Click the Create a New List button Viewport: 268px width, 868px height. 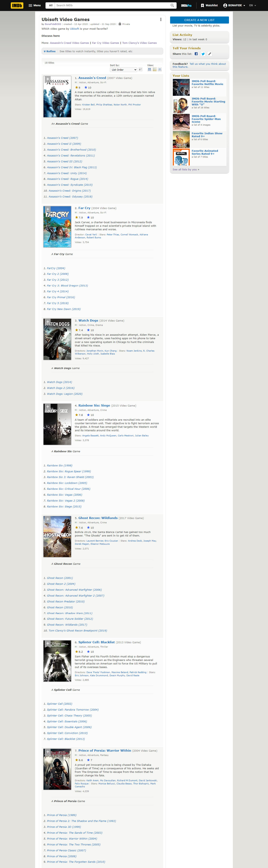199,20
